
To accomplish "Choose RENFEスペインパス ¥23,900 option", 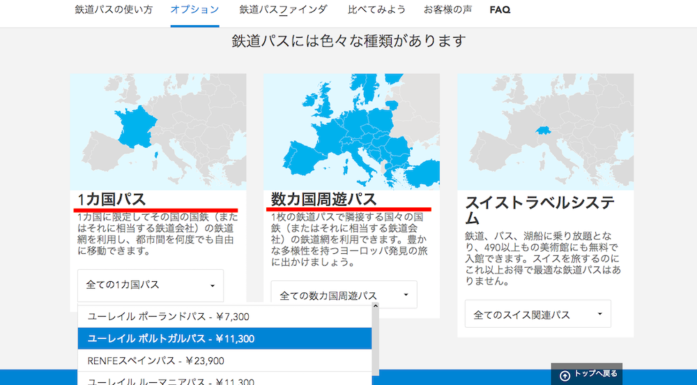I will pos(224,361).
